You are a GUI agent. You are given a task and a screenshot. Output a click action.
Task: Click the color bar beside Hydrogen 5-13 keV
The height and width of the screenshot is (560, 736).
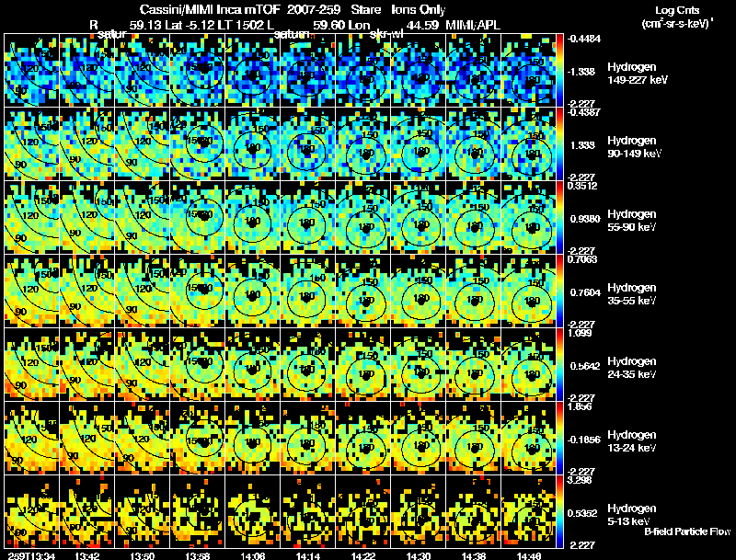tap(559, 511)
